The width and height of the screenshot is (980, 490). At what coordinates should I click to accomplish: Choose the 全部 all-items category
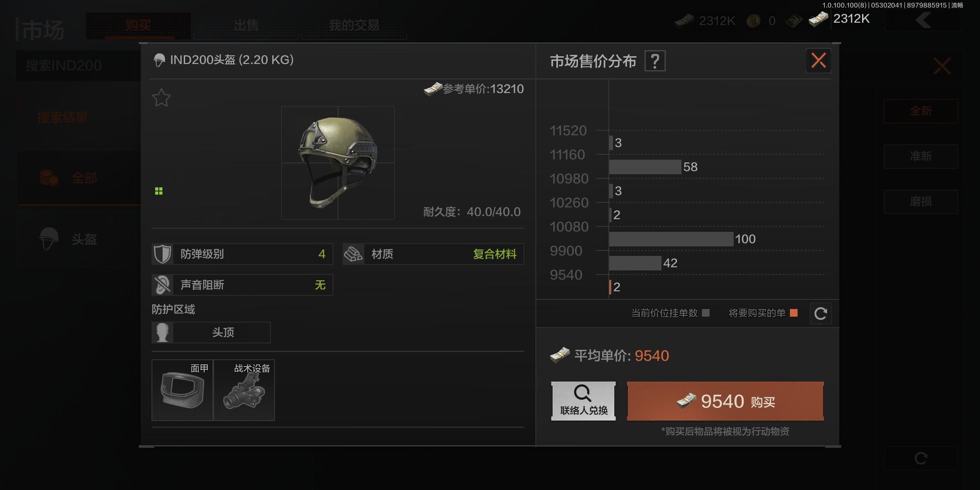[79, 178]
